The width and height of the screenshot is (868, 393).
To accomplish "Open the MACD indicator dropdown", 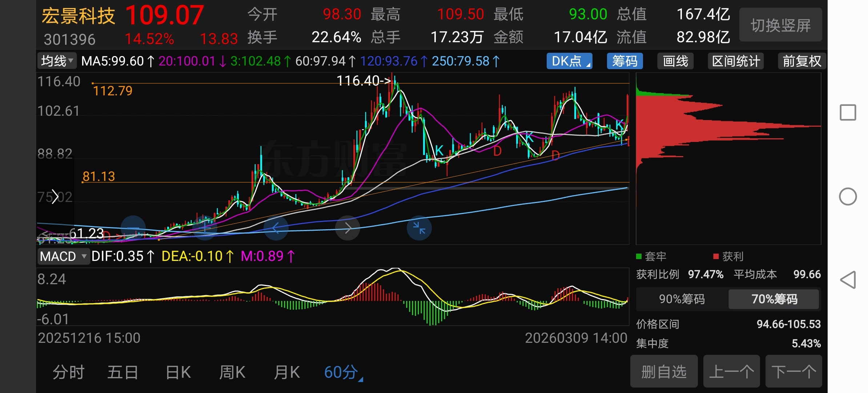I will [63, 256].
